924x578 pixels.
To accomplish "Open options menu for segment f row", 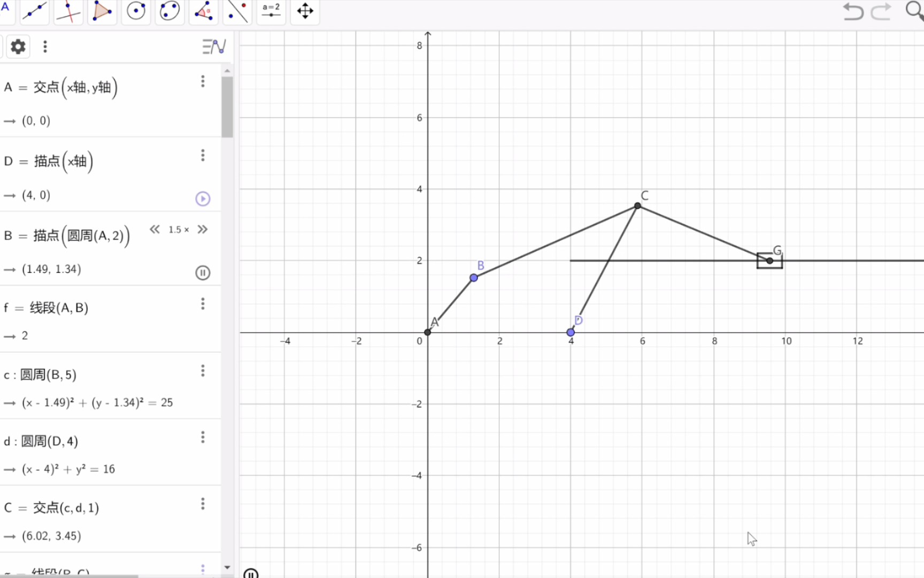I will click(x=203, y=304).
